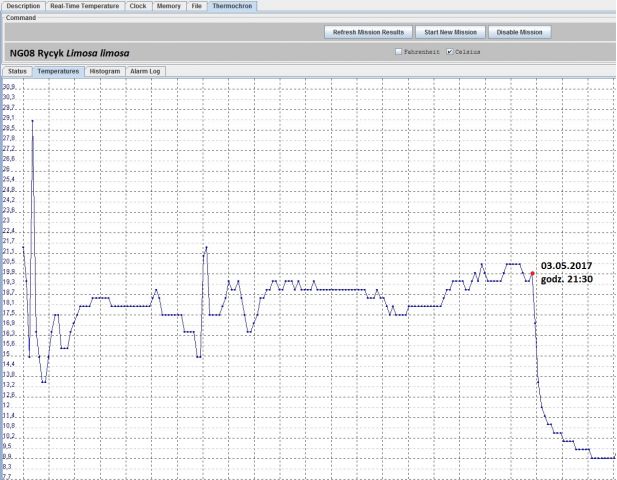
Task: Switch to the Histogram sub-tab
Action: coord(104,72)
